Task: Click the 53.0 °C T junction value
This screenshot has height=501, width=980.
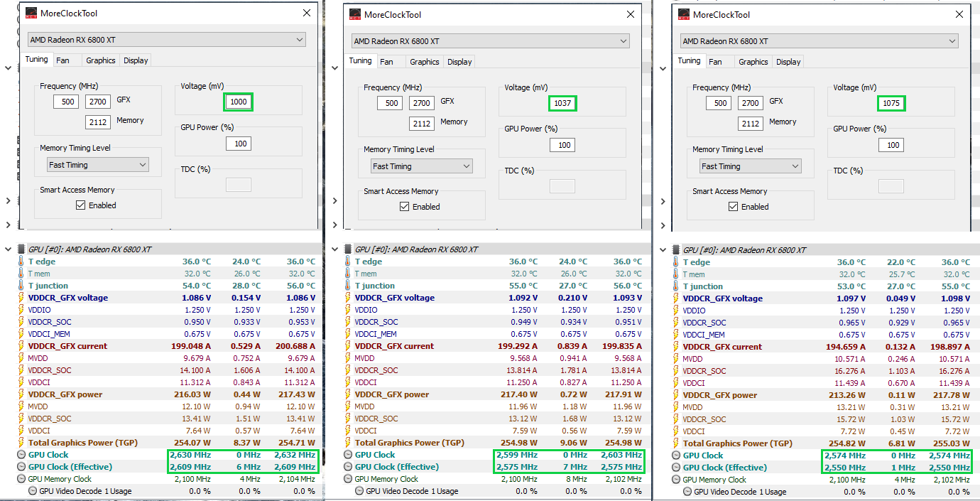Action: pos(852,286)
